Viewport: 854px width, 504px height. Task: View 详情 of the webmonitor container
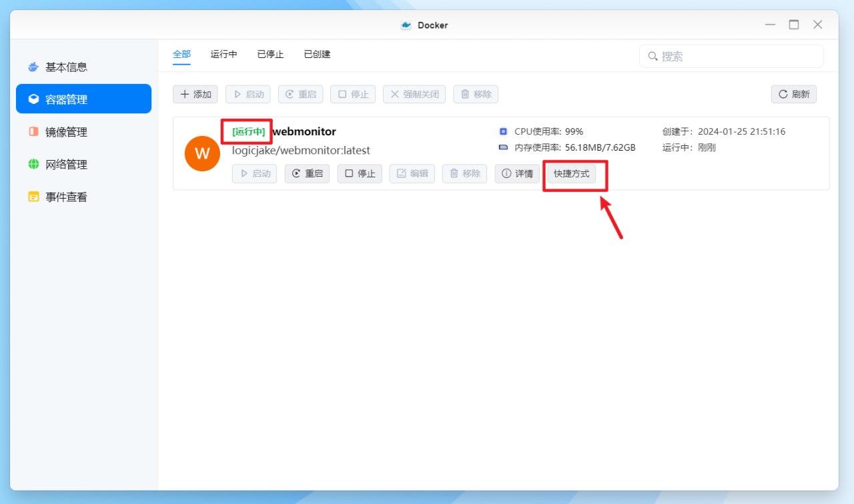pyautogui.click(x=516, y=173)
